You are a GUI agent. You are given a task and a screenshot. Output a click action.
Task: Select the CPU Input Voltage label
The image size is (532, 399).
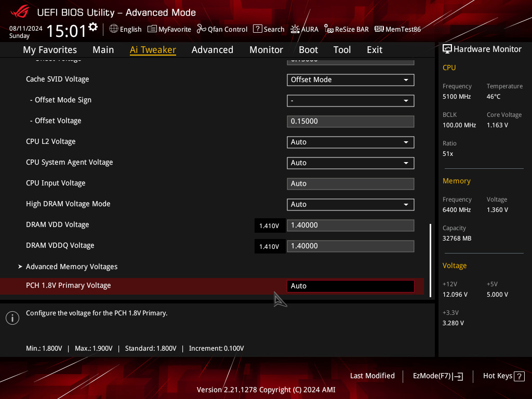[56, 183]
